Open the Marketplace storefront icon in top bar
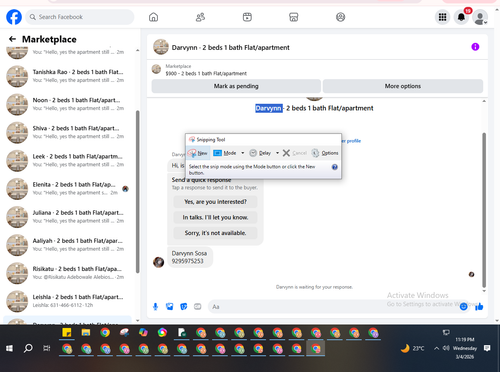This screenshot has width=500, height=372. 294,17
